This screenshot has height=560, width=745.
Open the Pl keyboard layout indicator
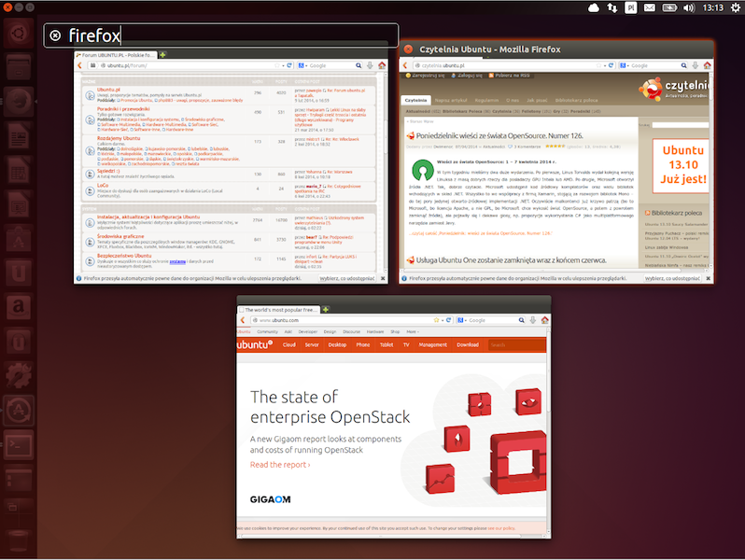coord(630,7)
